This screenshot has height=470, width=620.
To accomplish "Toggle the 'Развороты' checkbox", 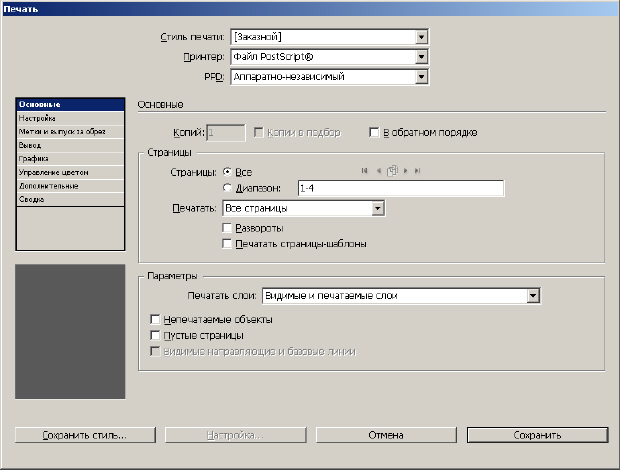I will tap(227, 228).
